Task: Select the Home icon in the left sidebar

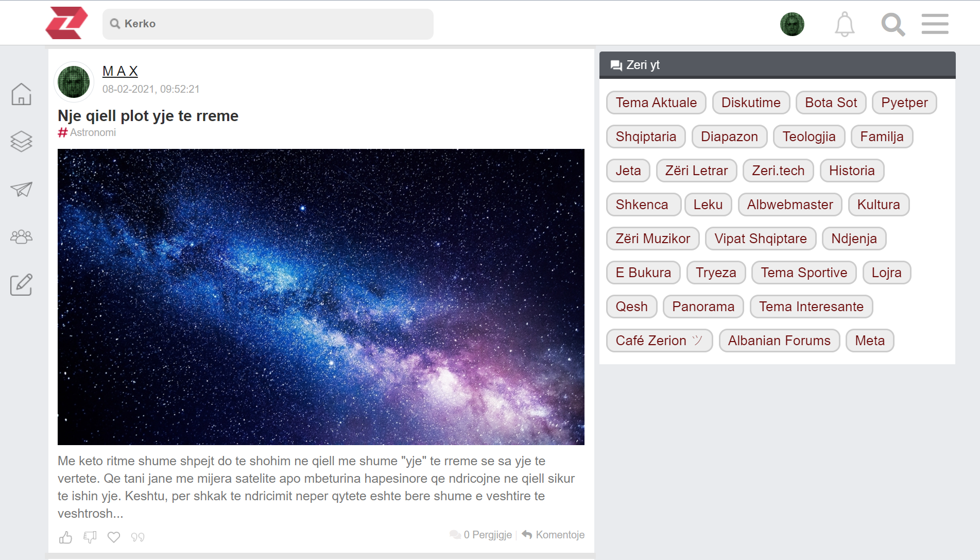Action: (21, 94)
